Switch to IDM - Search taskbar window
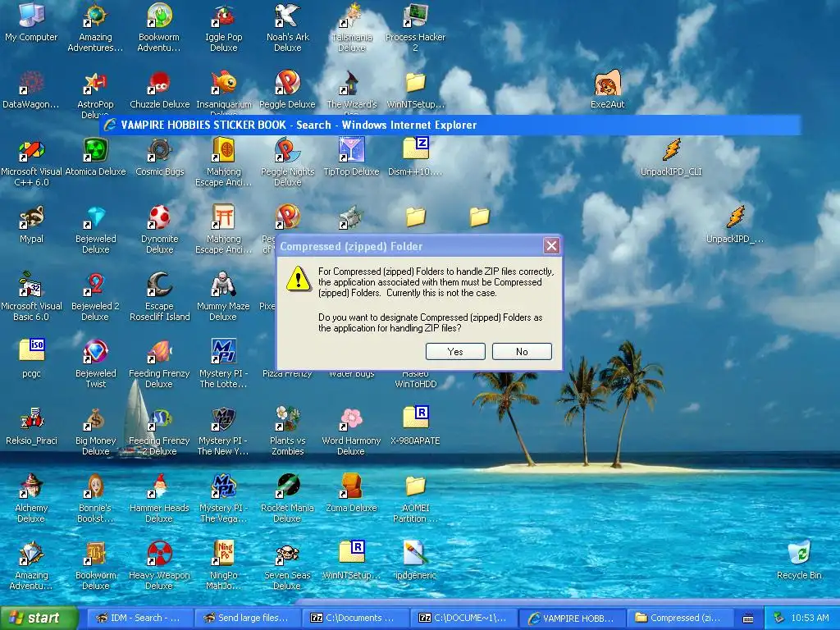The image size is (840, 630). click(x=139, y=619)
